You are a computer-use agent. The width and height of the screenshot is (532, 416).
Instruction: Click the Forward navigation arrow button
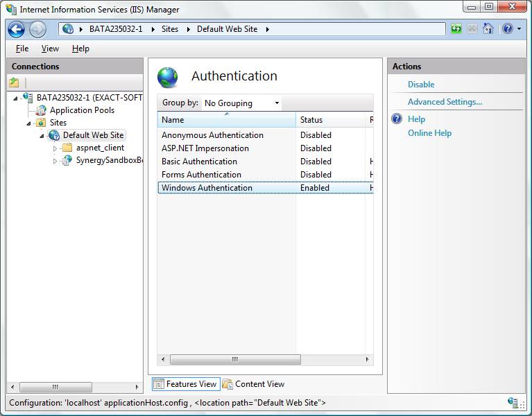click(x=37, y=29)
